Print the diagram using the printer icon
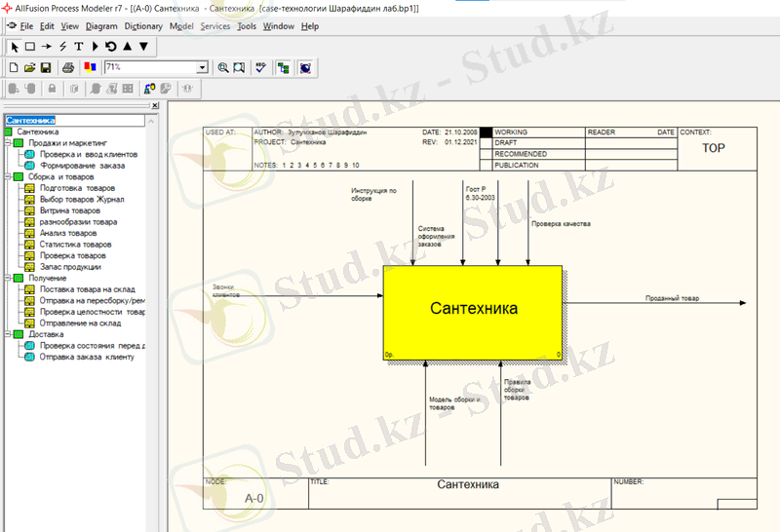This screenshot has height=532, width=780. (68, 67)
